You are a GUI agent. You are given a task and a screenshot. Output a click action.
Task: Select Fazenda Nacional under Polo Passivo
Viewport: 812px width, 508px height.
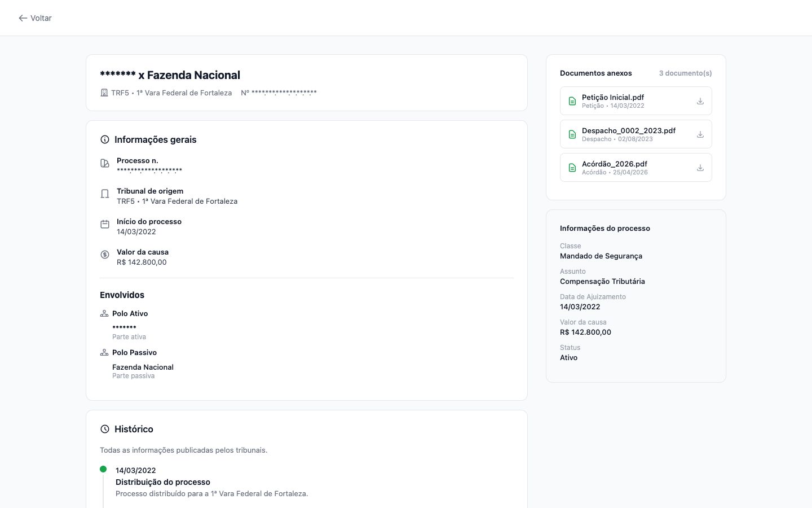[x=143, y=367]
